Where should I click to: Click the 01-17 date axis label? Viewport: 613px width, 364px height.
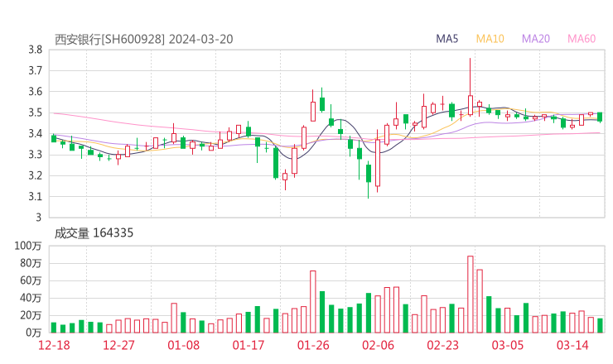(x=249, y=345)
